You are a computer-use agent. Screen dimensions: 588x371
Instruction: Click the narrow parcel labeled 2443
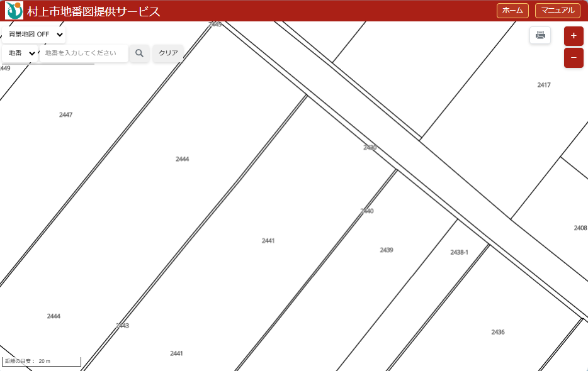pos(122,326)
